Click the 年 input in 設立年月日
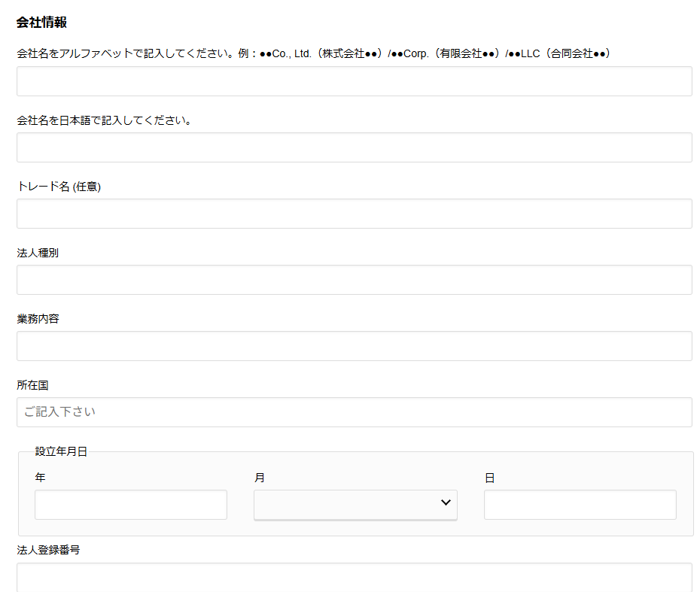Viewport: 700px width, 592px height. click(130, 505)
